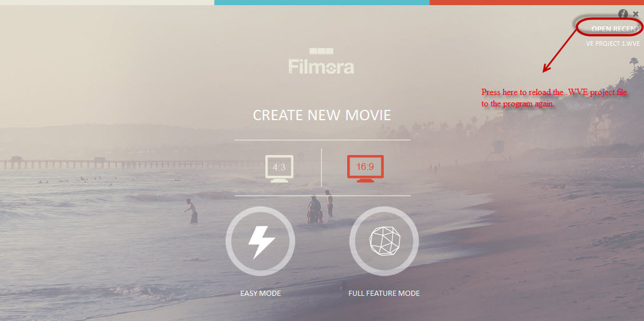Open the OPEN RECENT project list
The width and height of the screenshot is (644, 321).
[615, 29]
